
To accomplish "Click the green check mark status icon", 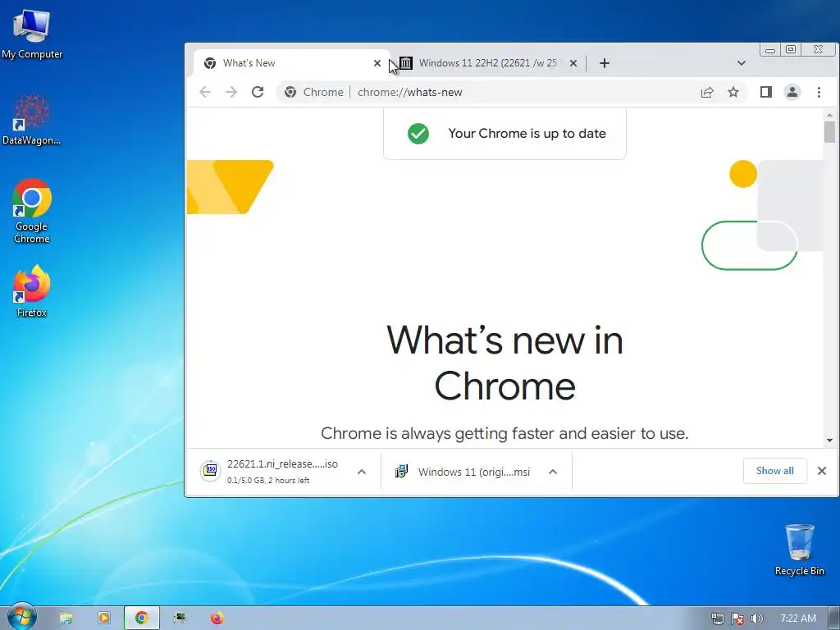I will [x=418, y=134].
